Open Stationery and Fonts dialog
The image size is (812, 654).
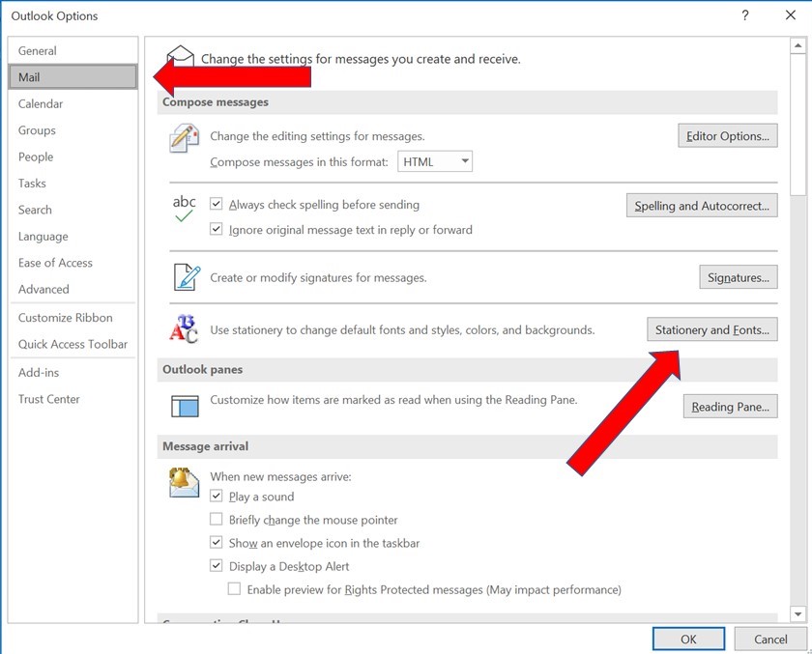coord(712,329)
